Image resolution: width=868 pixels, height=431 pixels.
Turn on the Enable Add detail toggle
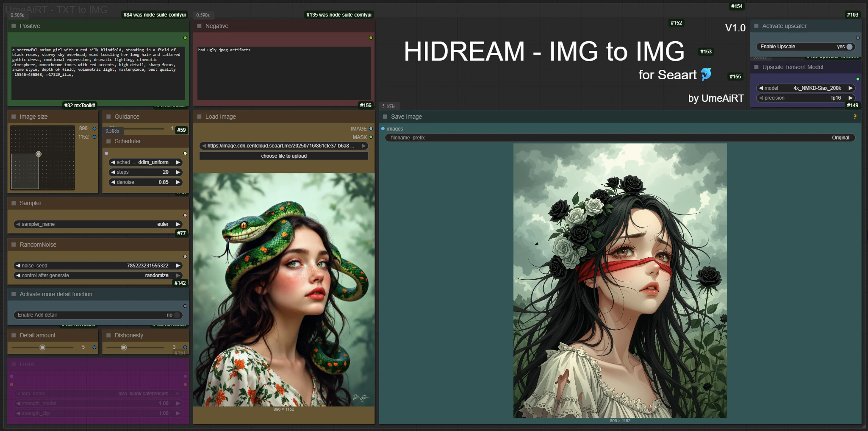[x=177, y=315]
